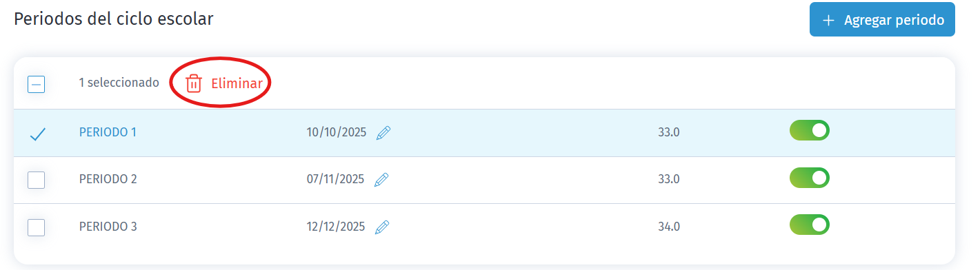This screenshot has height=270, width=980.
Task: Select the PERIODO 2 checkbox
Action: click(36, 180)
